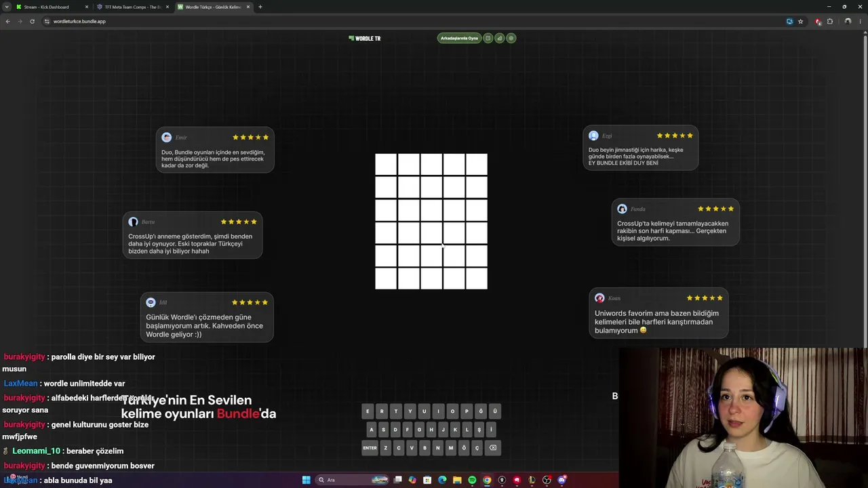868x488 pixels.
Task: Go back in Chrome navigation
Action: (7, 22)
